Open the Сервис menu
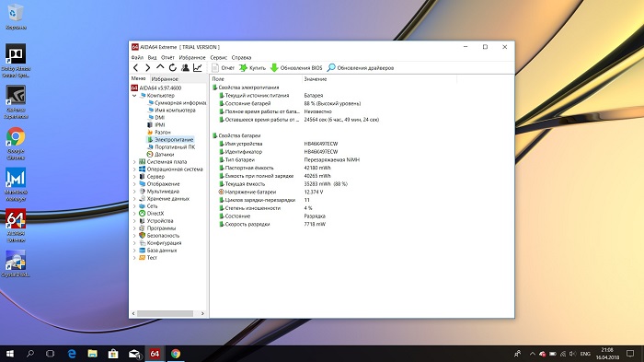Image resolution: width=644 pixels, height=362 pixels. tap(219, 58)
